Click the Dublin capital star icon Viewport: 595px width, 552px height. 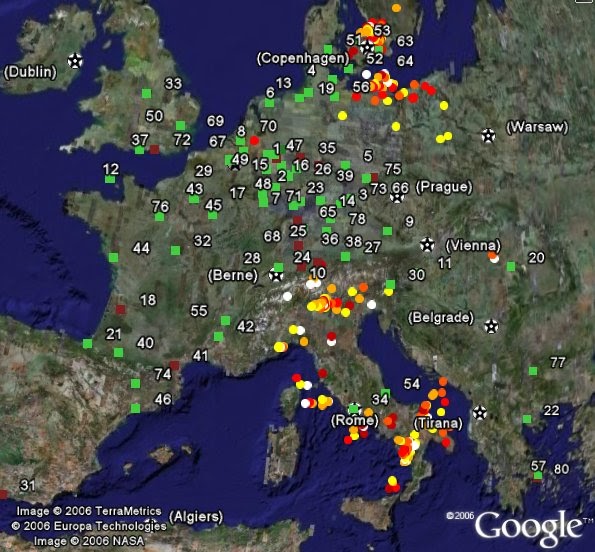(x=75, y=61)
